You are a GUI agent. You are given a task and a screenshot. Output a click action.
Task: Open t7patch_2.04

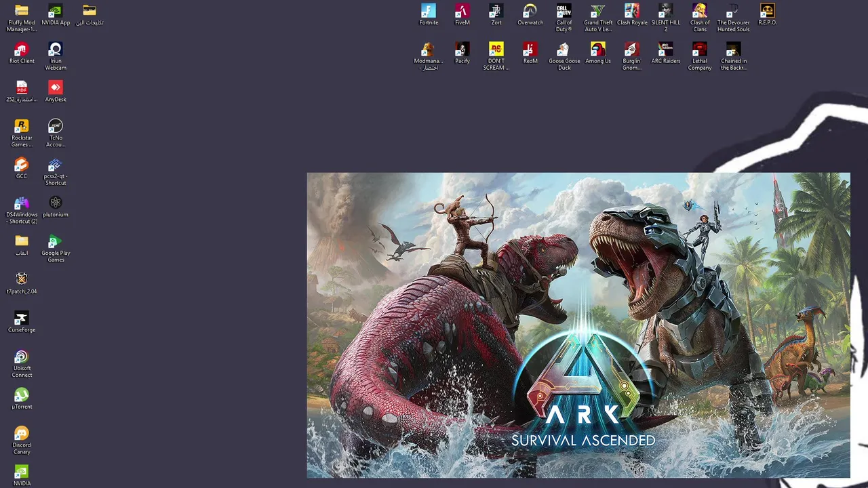click(x=22, y=280)
